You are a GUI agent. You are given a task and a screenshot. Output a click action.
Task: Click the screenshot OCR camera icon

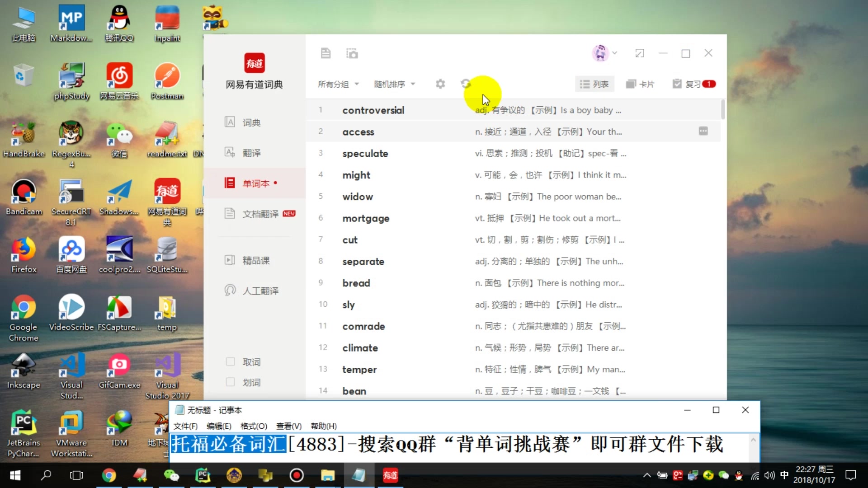coord(352,53)
